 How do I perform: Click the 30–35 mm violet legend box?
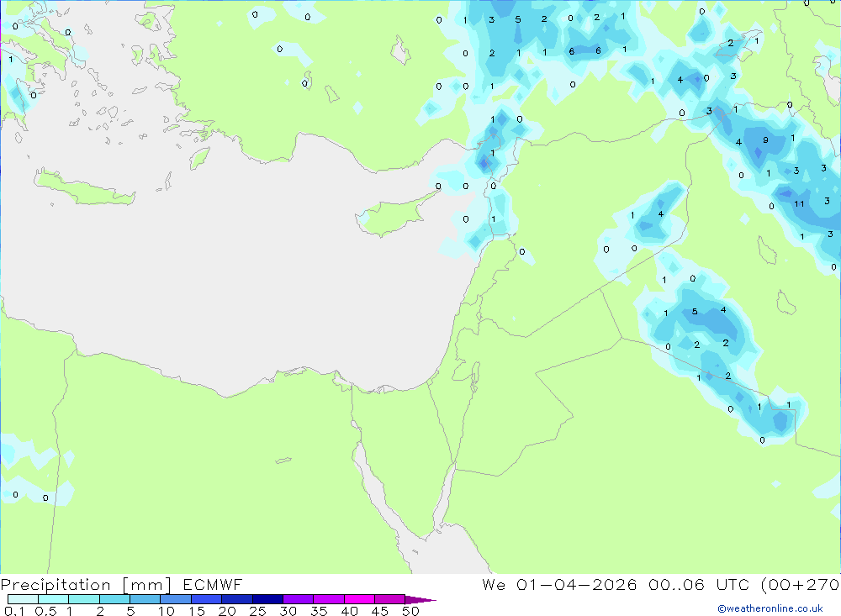tap(299, 599)
